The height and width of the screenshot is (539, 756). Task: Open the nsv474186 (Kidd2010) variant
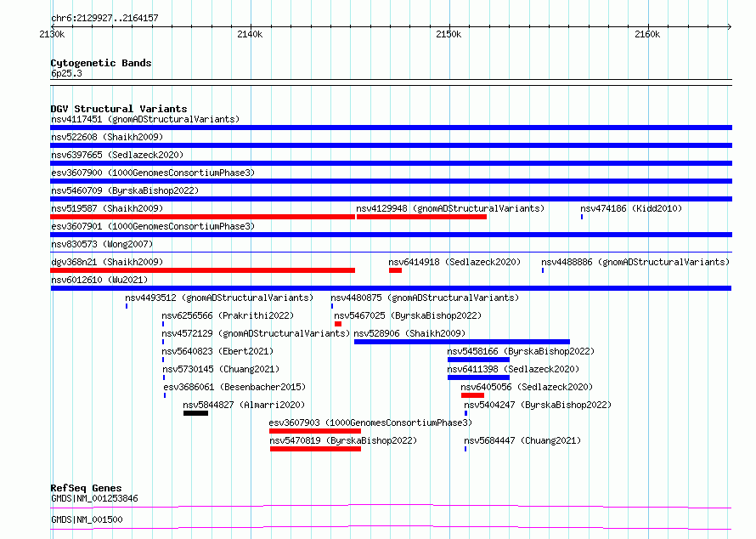pyautogui.click(x=631, y=208)
